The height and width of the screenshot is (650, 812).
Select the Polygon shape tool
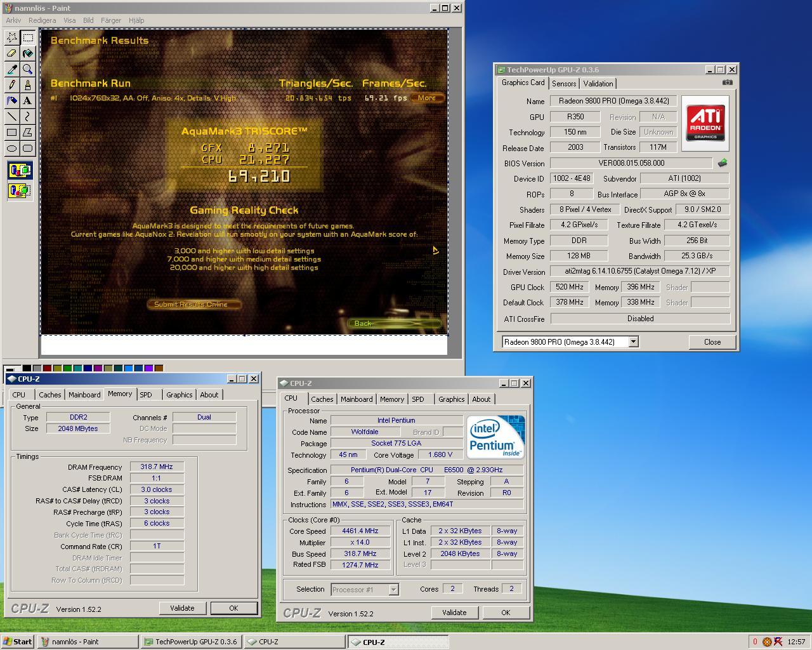[x=27, y=133]
